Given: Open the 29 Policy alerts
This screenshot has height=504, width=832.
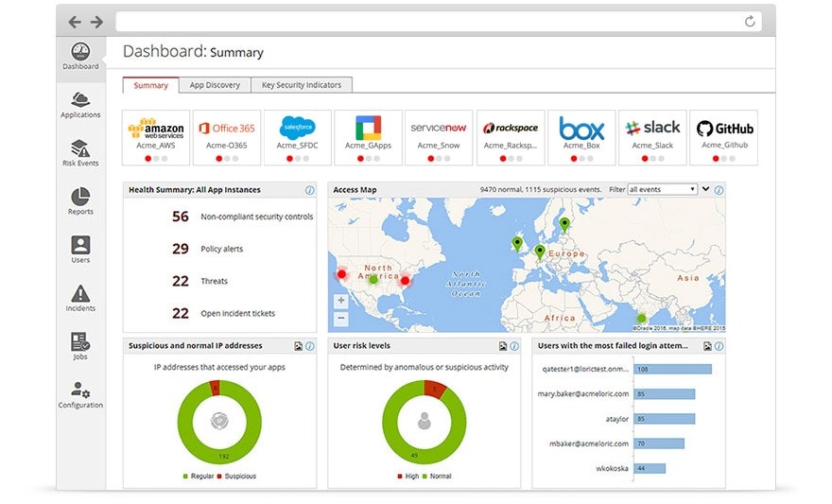Looking at the screenshot, I should [x=207, y=249].
